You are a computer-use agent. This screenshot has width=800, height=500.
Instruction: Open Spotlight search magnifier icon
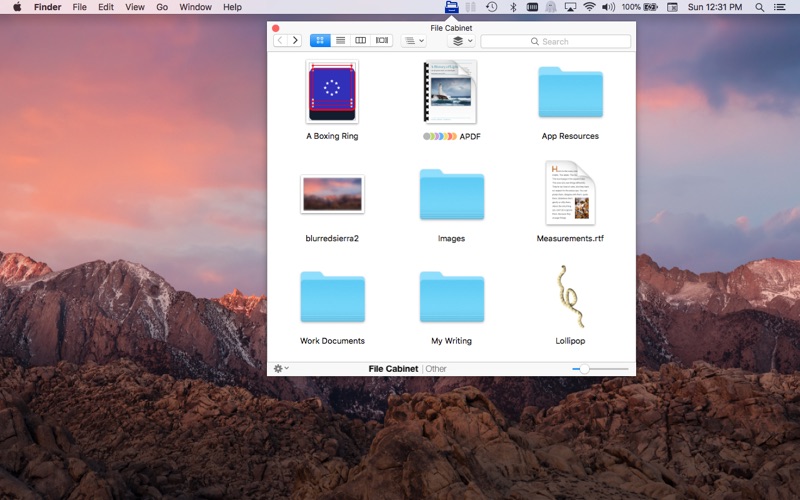(x=759, y=7)
